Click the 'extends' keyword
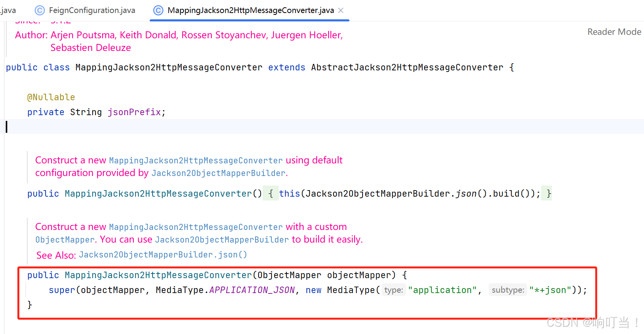 287,67
